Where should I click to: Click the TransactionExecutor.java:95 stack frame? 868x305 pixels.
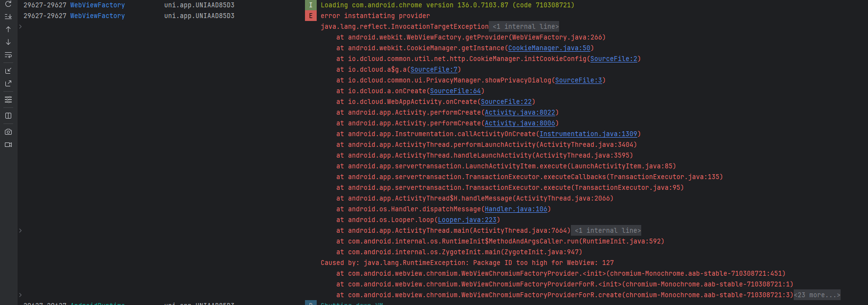click(x=510, y=188)
